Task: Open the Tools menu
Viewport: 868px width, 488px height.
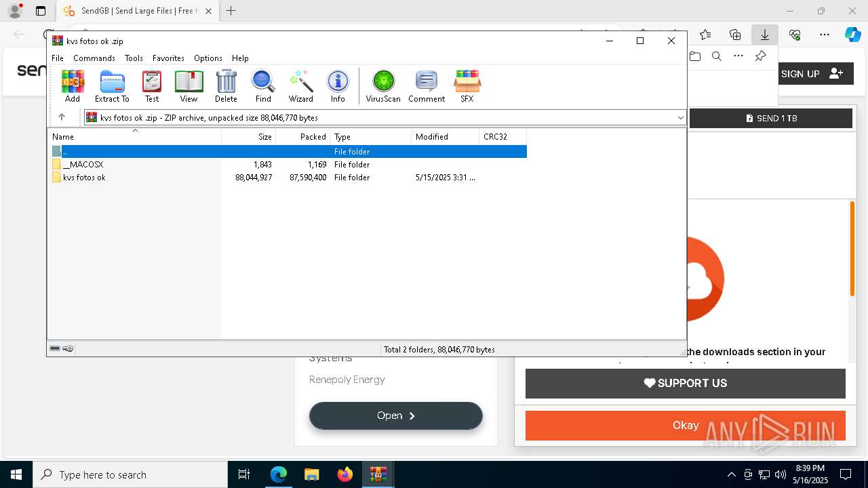Action: tap(134, 58)
